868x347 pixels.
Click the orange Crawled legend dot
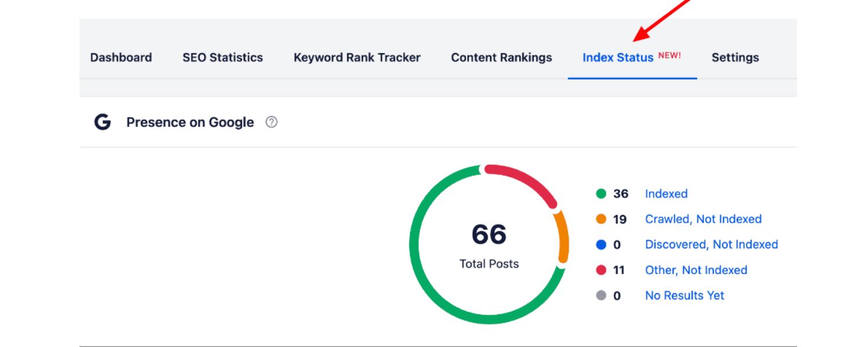[601, 219]
